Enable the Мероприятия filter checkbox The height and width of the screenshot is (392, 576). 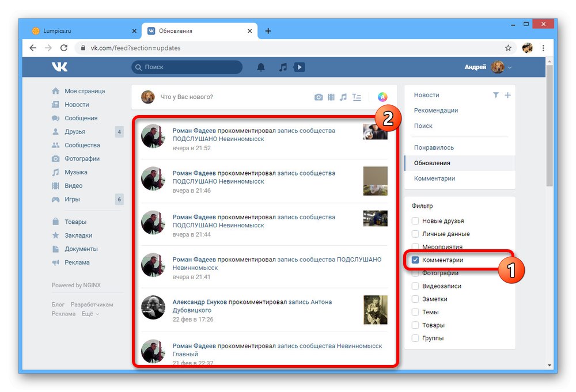(x=415, y=246)
